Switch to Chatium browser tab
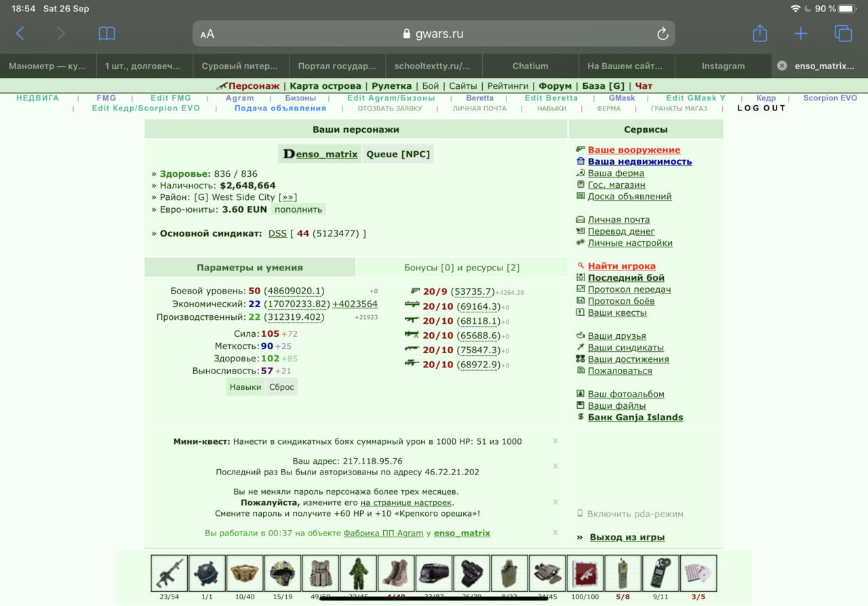This screenshot has height=606, width=868. click(530, 66)
